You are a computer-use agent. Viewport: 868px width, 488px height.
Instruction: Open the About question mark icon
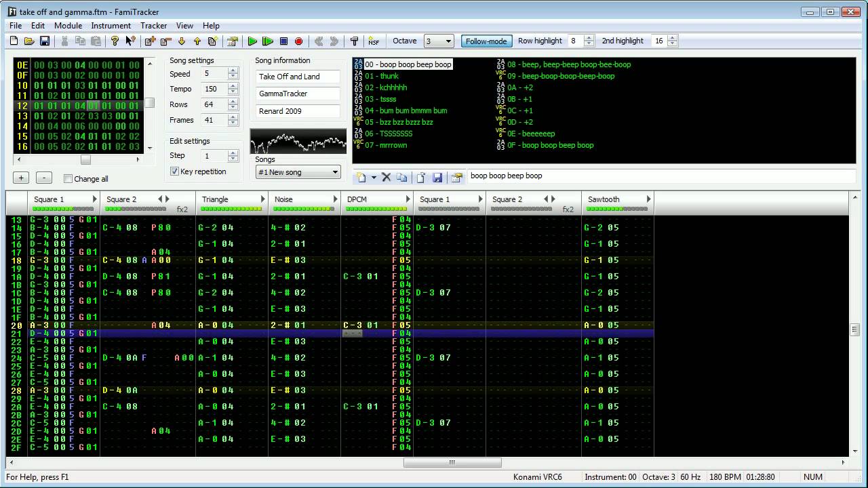[x=115, y=41]
